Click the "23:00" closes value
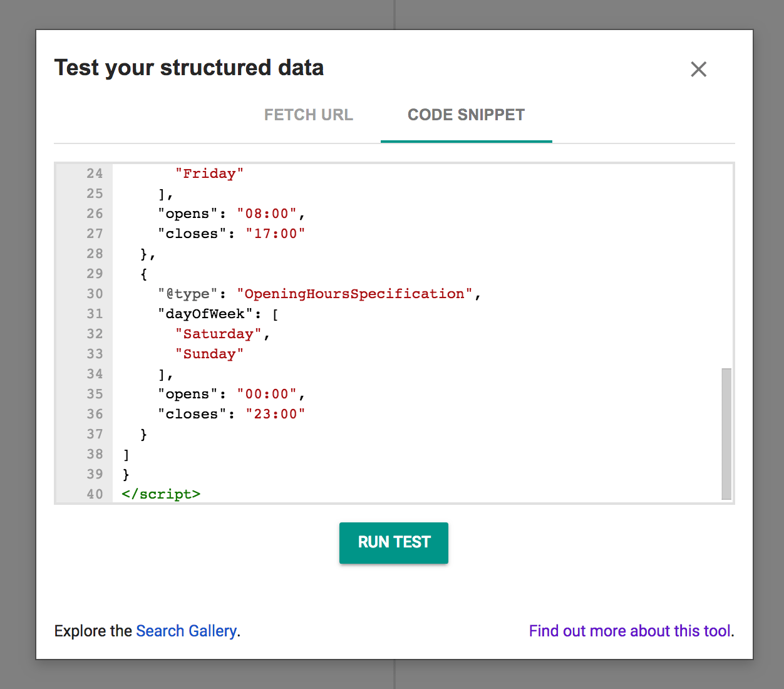The image size is (784, 689). pos(276,414)
